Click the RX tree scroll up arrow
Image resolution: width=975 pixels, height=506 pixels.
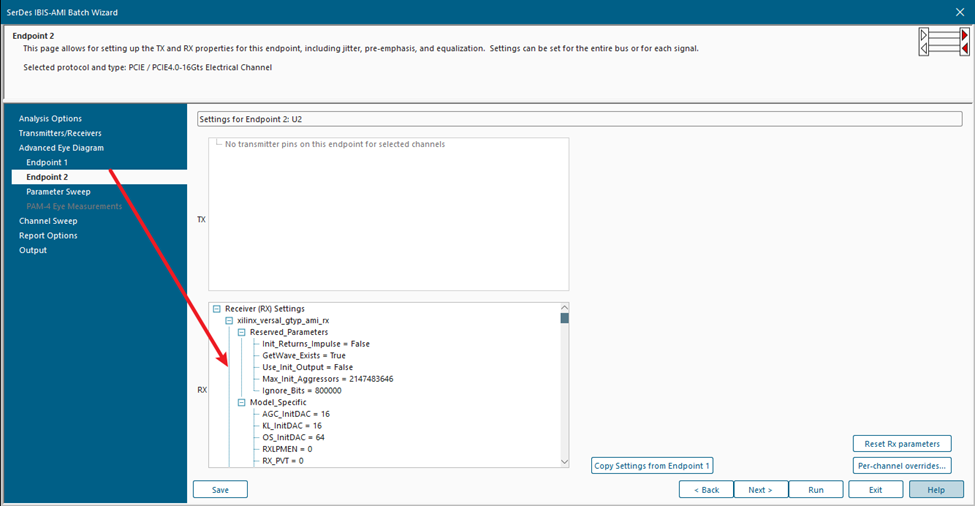[564, 308]
